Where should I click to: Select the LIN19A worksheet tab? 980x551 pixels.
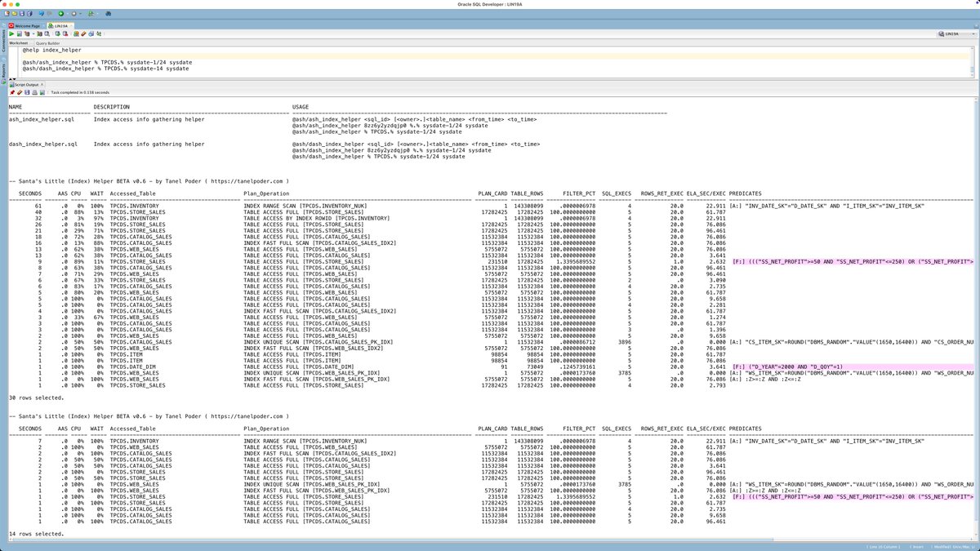coord(60,25)
